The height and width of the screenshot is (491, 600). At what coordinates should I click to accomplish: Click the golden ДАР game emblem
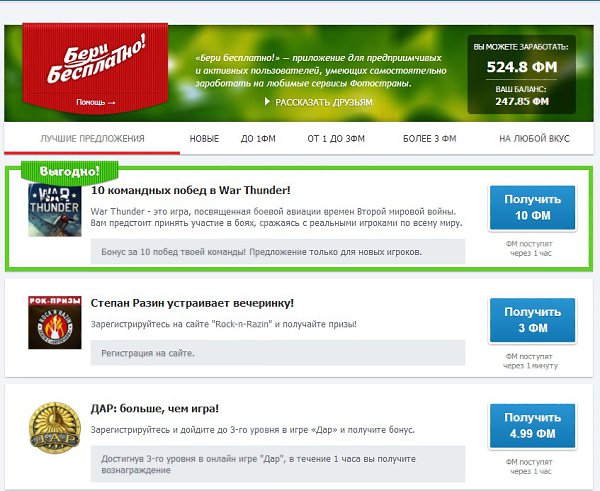click(55, 427)
